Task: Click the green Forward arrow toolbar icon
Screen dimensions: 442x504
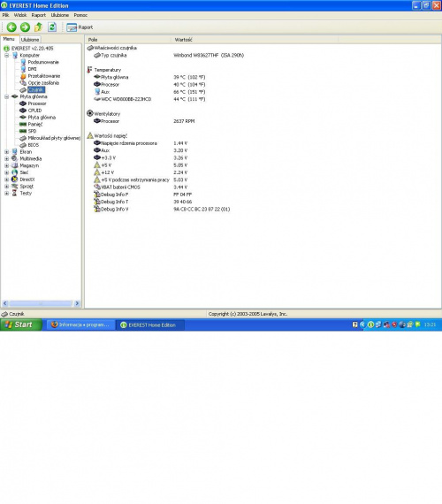Action: (x=25, y=27)
